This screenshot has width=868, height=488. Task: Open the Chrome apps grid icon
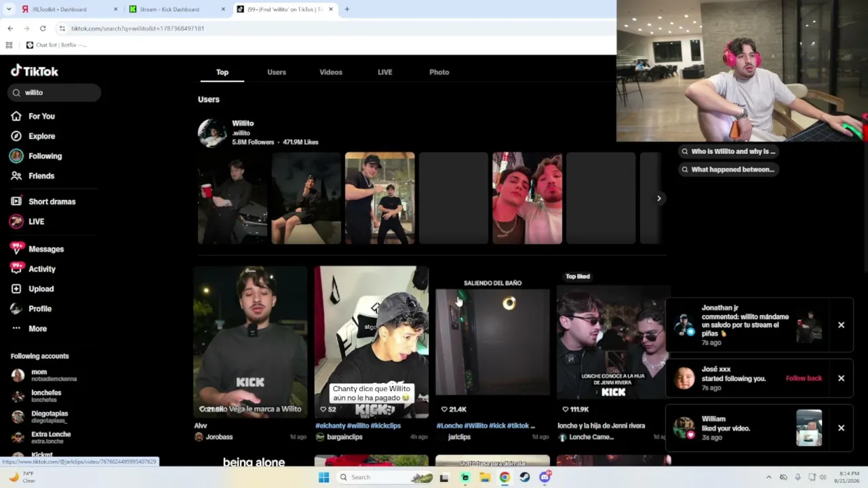pyautogui.click(x=9, y=45)
